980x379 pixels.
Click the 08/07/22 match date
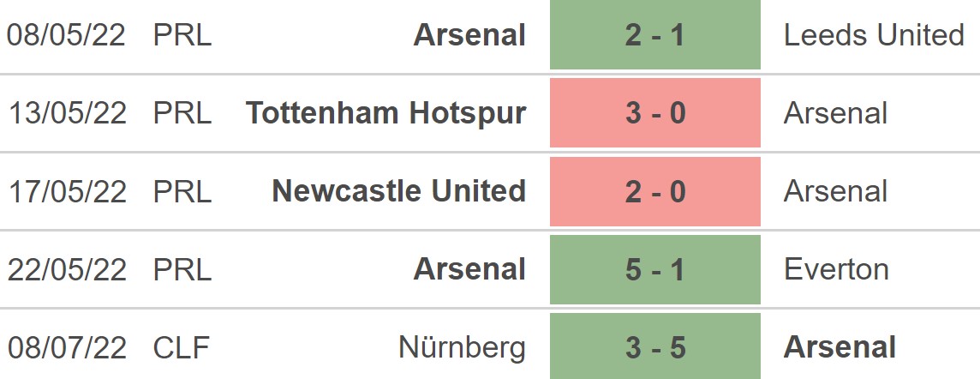tap(67, 347)
